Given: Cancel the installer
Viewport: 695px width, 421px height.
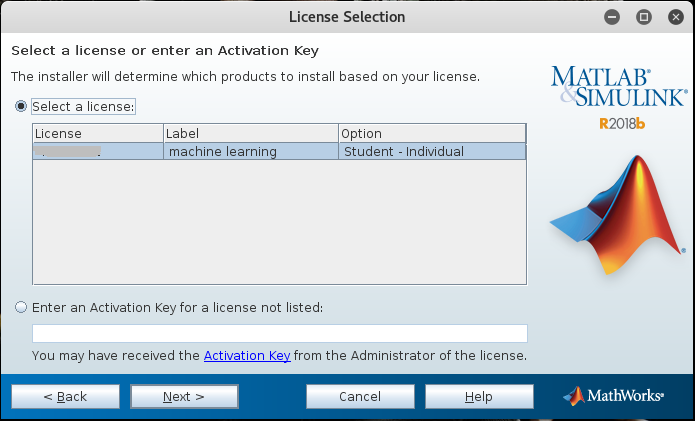Looking at the screenshot, I should point(360,396).
